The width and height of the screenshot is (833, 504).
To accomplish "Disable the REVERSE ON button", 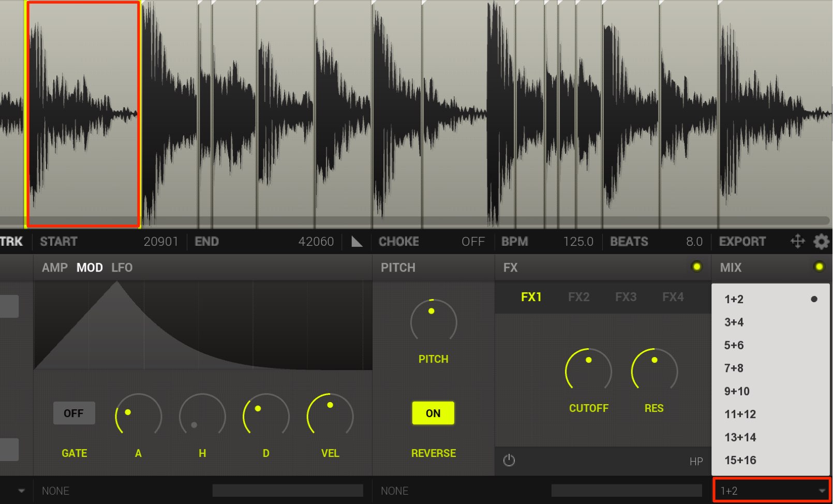I will (x=433, y=413).
